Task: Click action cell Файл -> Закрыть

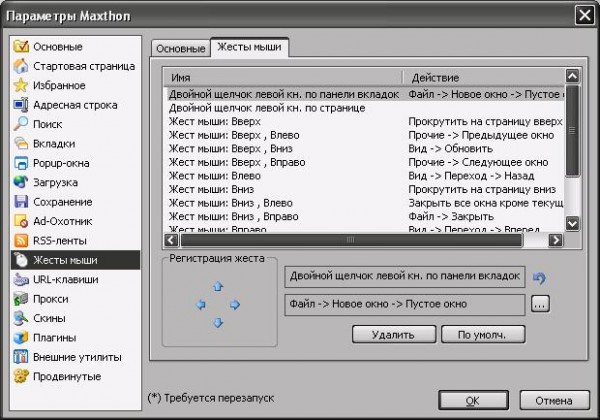Action: [x=451, y=217]
